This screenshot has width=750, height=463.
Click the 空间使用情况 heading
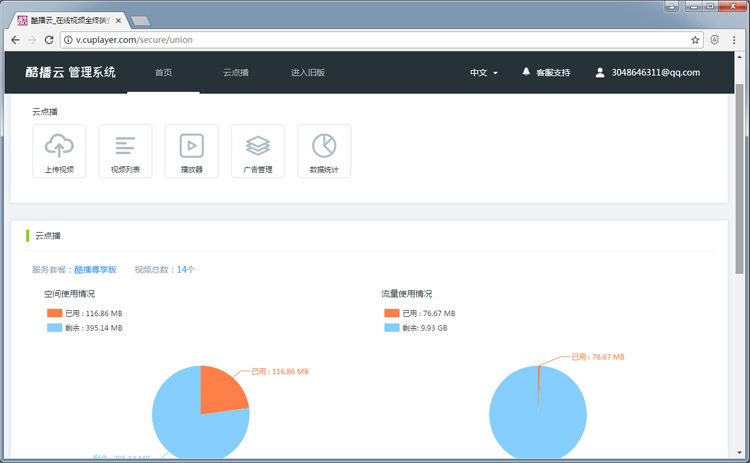click(x=69, y=294)
